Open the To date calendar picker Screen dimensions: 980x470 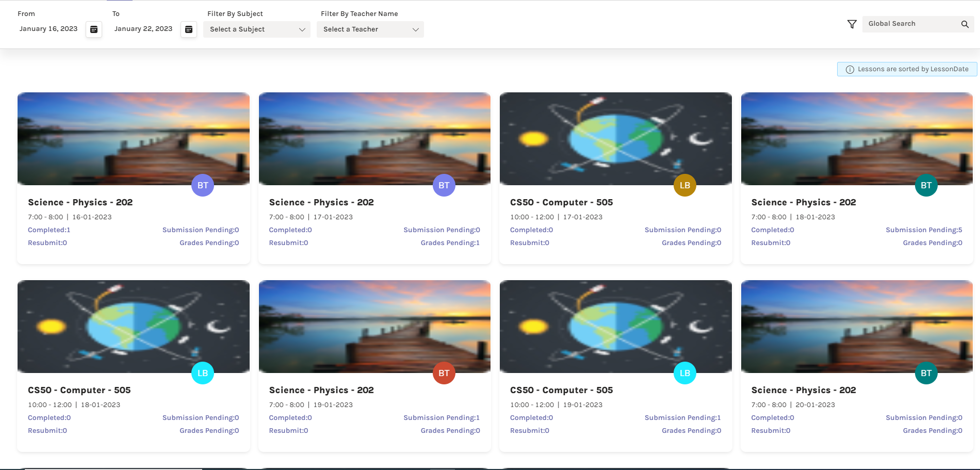click(x=188, y=29)
